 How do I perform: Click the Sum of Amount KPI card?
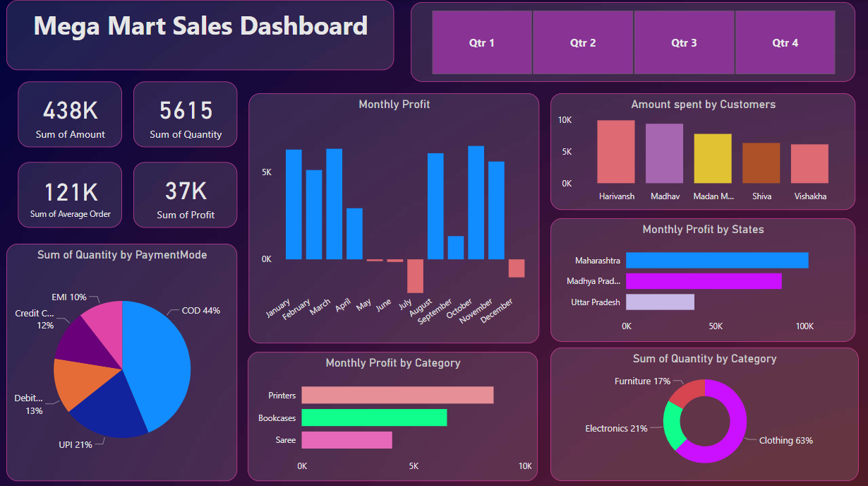(x=70, y=114)
